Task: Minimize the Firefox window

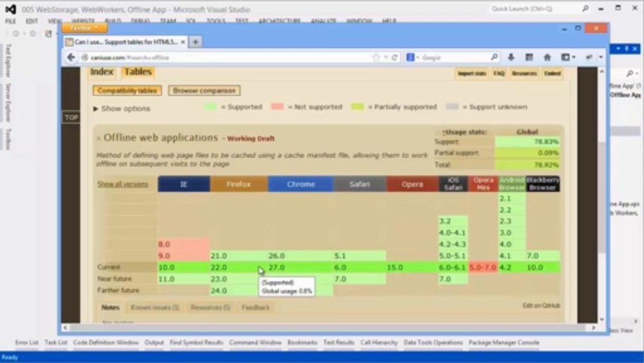Action: coord(564,28)
